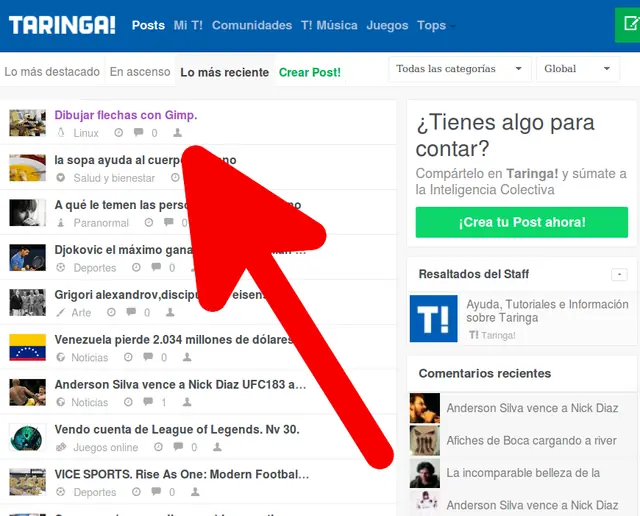Click the Paranormal category label
Image resolution: width=640 pixels, height=516 pixels.
click(x=101, y=223)
